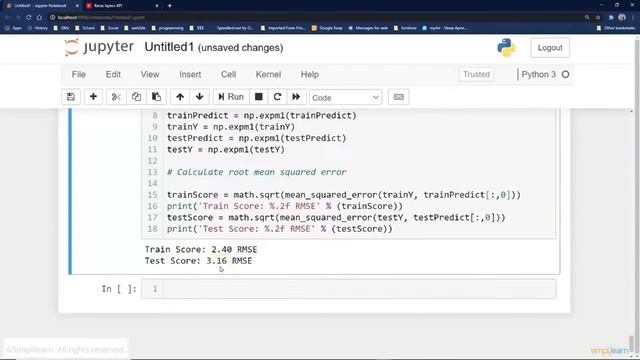Click the Trusted notebook indicator
640x360 pixels.
pyautogui.click(x=476, y=74)
